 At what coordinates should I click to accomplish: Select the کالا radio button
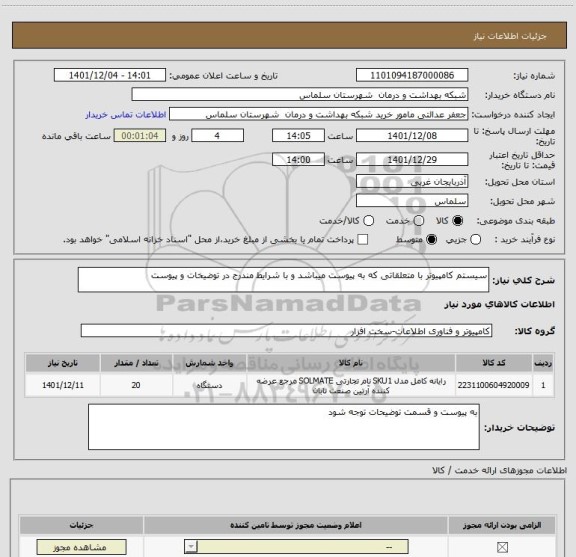[458, 220]
